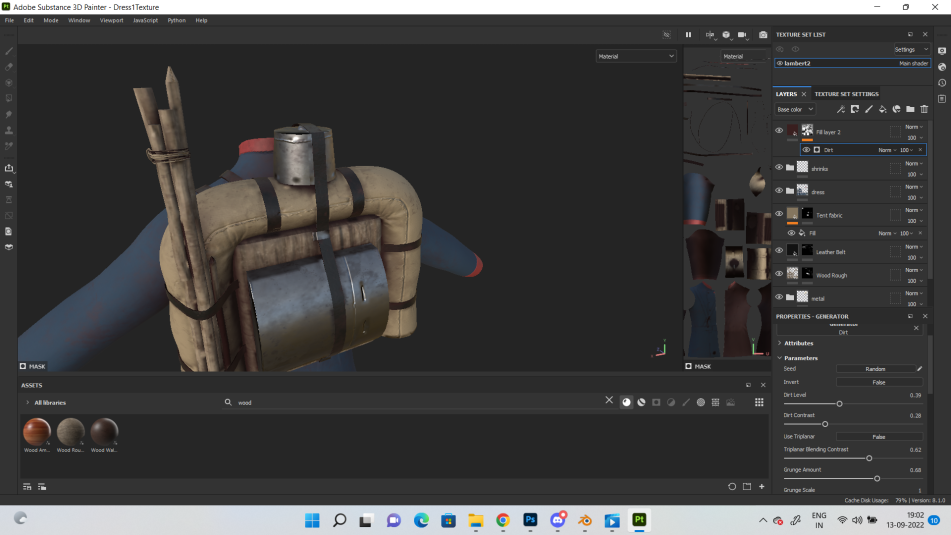This screenshot has width=951, height=535.
Task: Open Photoshop from the taskbar
Action: [531, 520]
